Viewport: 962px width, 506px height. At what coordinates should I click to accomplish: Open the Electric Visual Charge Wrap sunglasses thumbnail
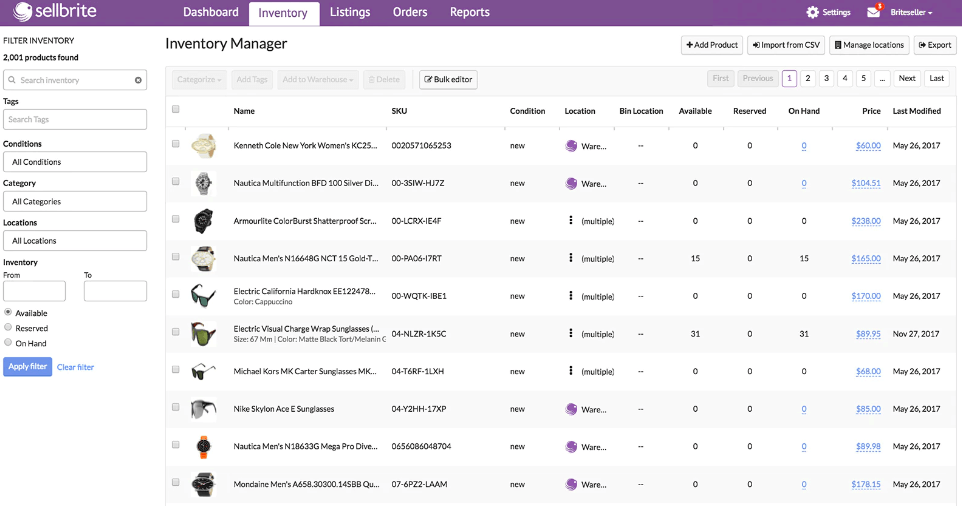(x=204, y=334)
